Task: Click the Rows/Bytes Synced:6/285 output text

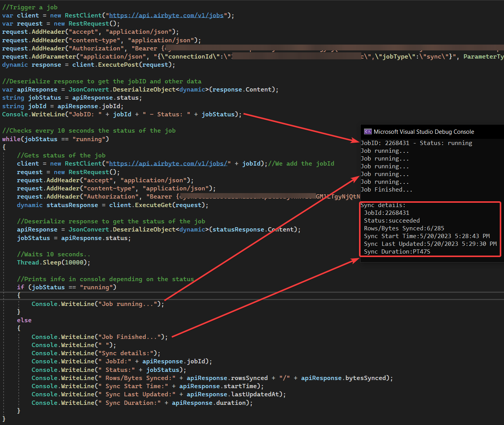Action: click(x=404, y=228)
